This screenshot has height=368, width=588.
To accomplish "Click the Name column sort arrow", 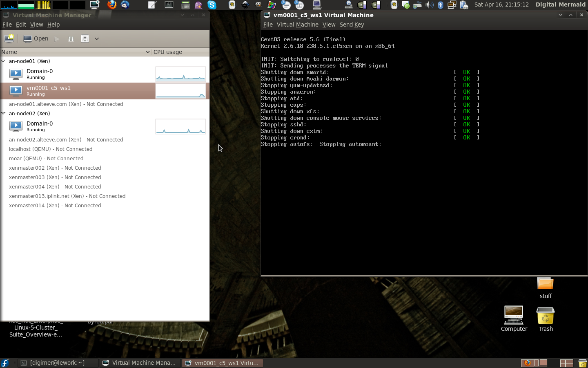I will pos(148,52).
